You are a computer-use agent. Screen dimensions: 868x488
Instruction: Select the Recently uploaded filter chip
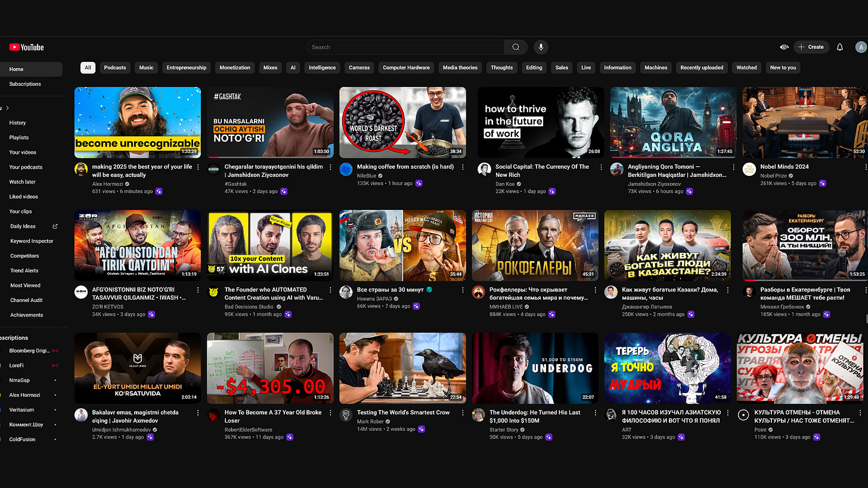point(702,68)
